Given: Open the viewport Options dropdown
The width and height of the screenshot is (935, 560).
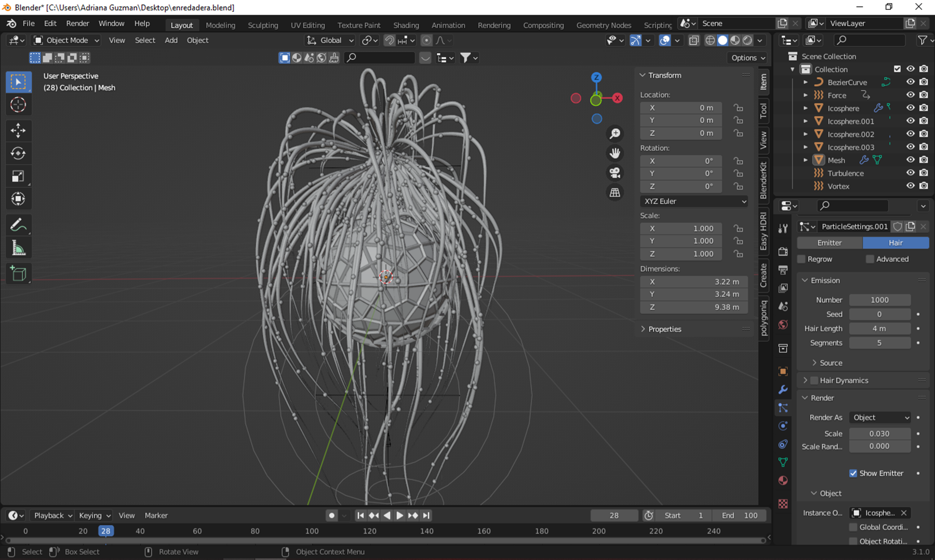Looking at the screenshot, I should tap(748, 58).
